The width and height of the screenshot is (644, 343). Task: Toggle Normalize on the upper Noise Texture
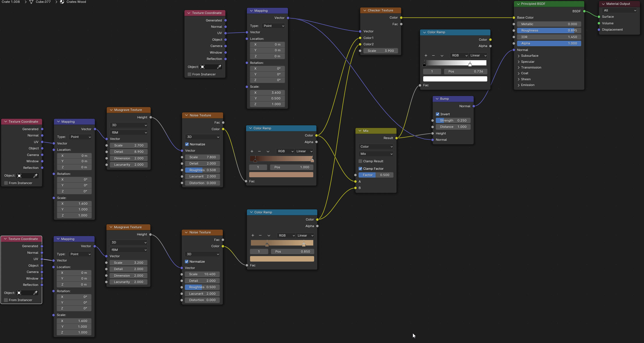pyautogui.click(x=187, y=144)
